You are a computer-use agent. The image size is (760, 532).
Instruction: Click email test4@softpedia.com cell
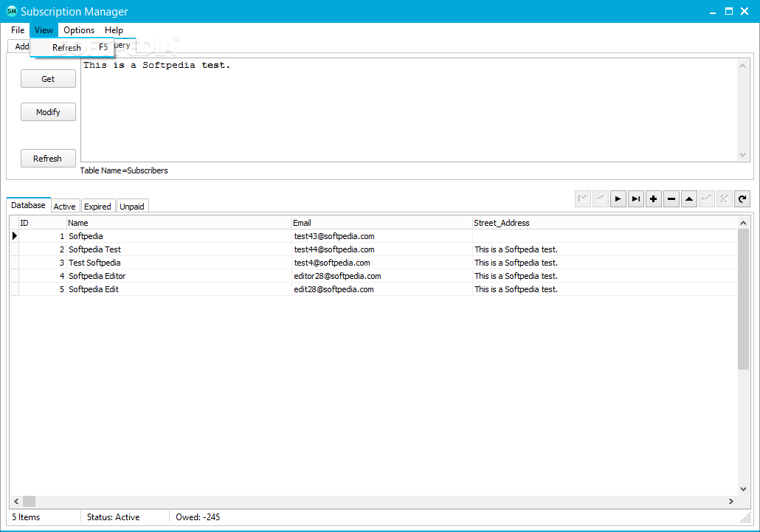coord(382,263)
